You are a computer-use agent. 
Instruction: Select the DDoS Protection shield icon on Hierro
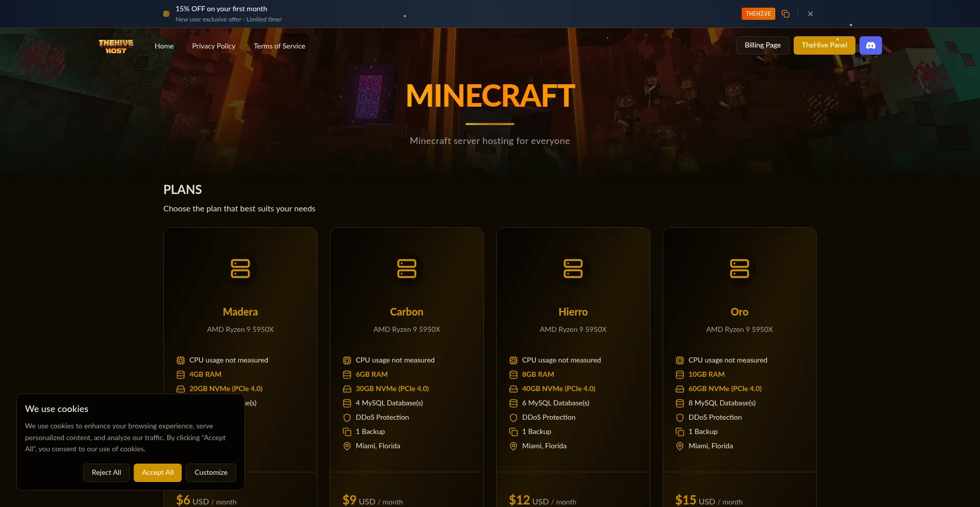513,418
